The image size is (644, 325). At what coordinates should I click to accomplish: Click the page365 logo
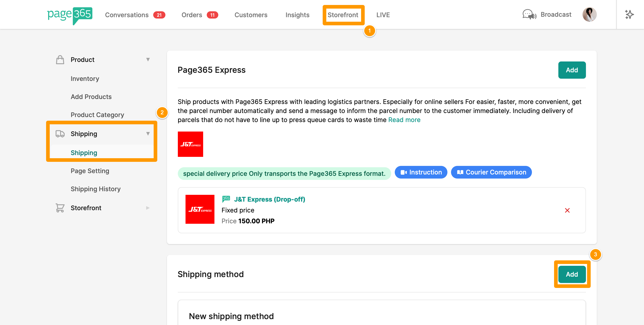[70, 15]
